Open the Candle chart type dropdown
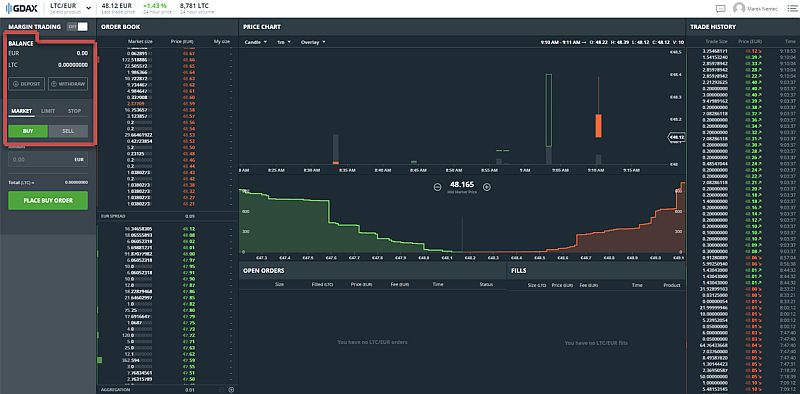 (x=256, y=42)
